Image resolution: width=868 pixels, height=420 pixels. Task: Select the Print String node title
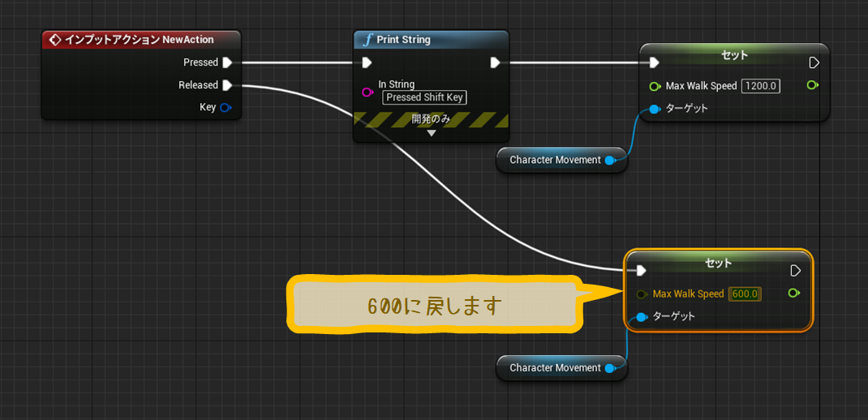click(403, 40)
